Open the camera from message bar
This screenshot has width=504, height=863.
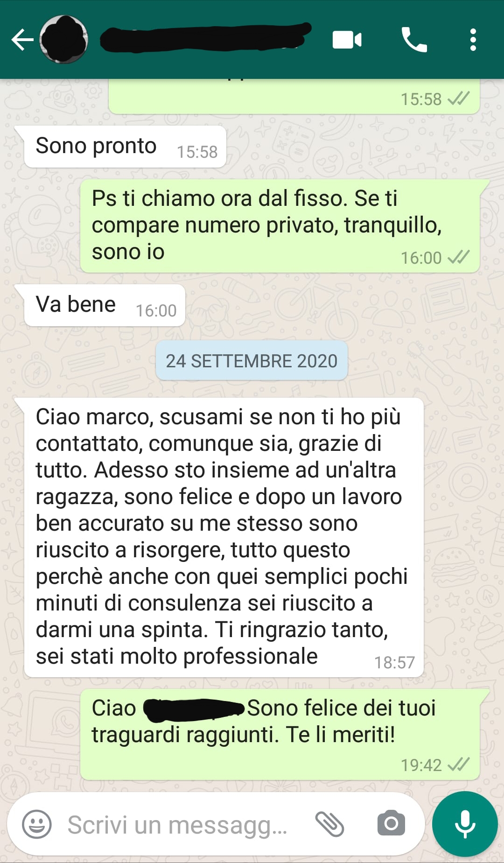point(391,823)
